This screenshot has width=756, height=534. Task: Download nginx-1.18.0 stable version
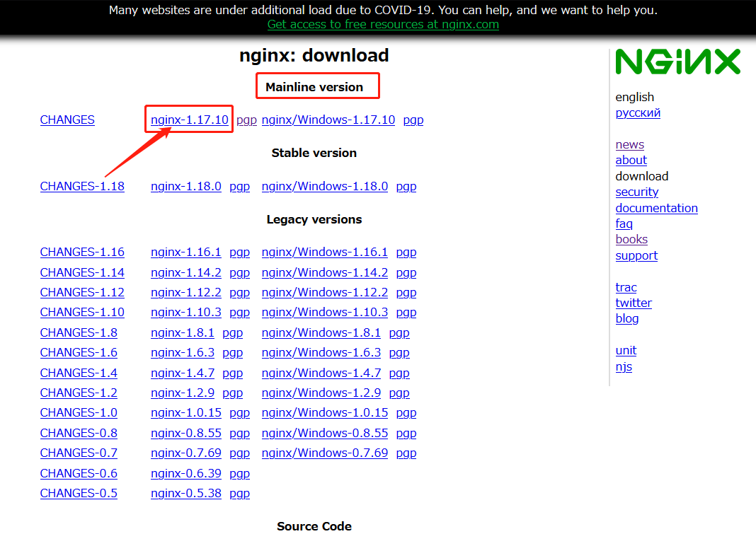185,187
